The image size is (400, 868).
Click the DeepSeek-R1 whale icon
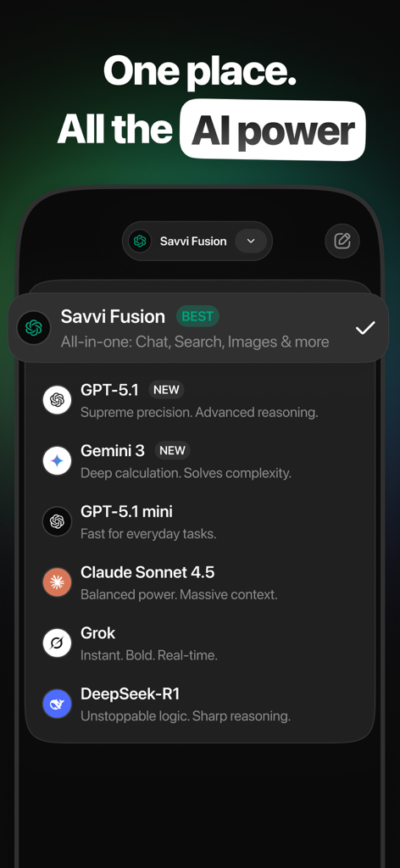click(57, 704)
